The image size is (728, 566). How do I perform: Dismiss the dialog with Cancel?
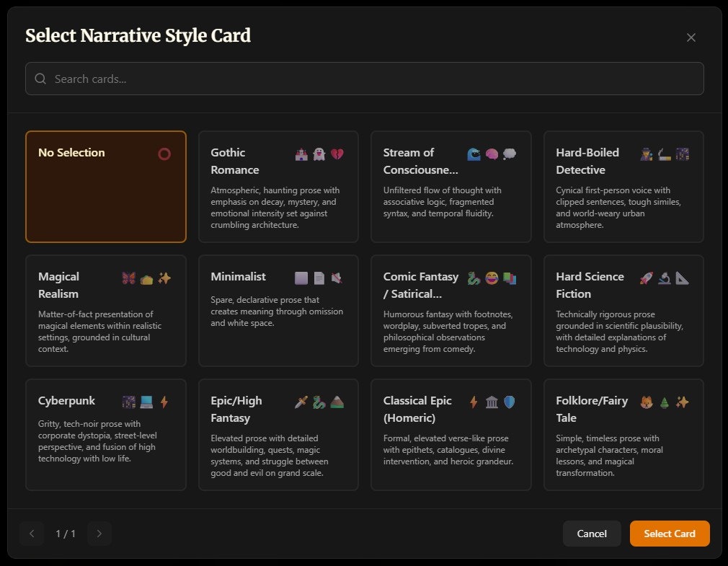(x=592, y=534)
